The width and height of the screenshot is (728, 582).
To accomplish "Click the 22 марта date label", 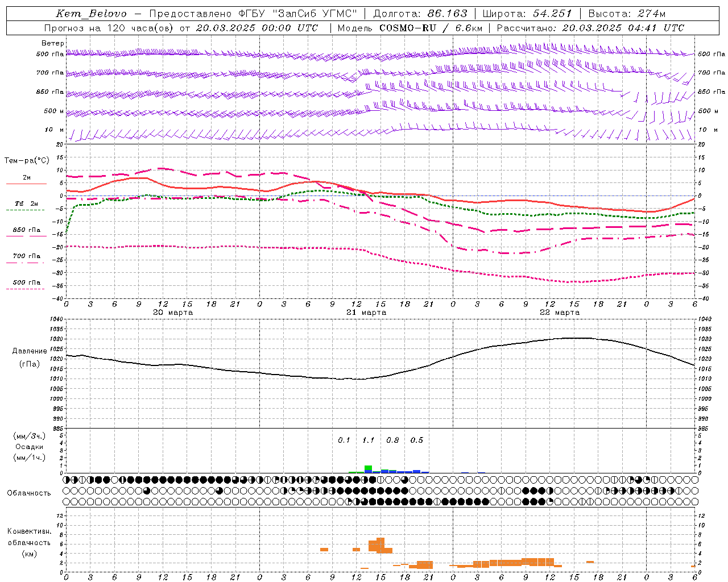I will tap(560, 313).
